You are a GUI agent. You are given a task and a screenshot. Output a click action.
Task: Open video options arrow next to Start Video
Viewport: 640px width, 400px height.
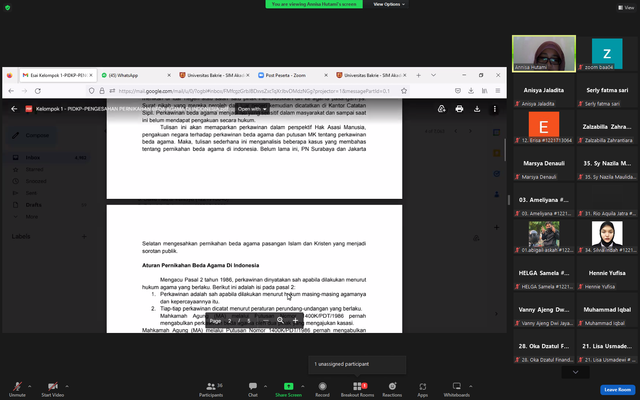click(67, 386)
